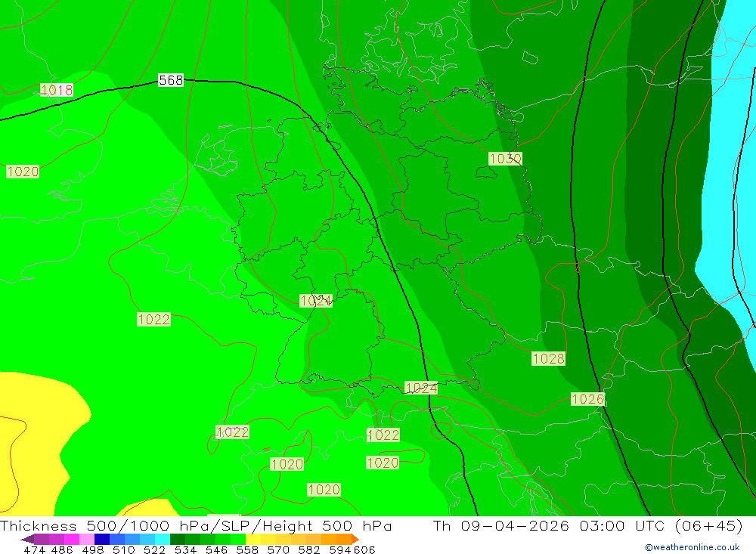
Task: Click the map title 'Thickness 500/1000 hPa/SLP/Height 500 hPa'
Action: click(196, 525)
